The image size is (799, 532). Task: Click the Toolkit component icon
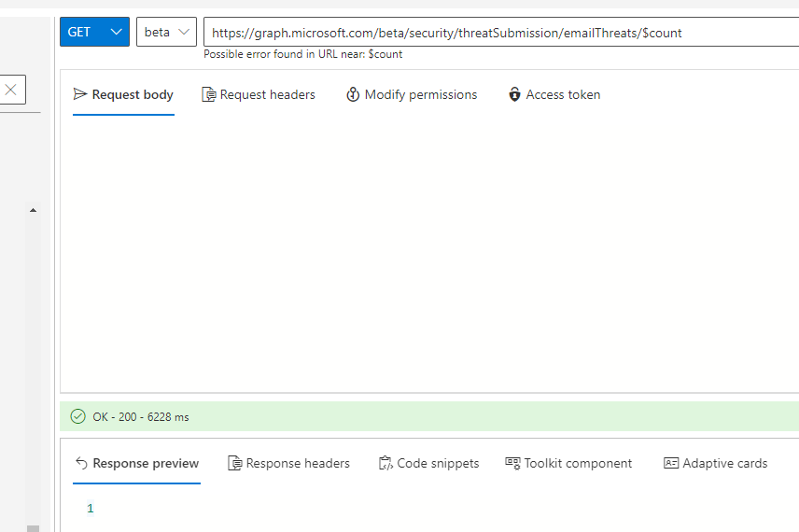[x=512, y=463]
